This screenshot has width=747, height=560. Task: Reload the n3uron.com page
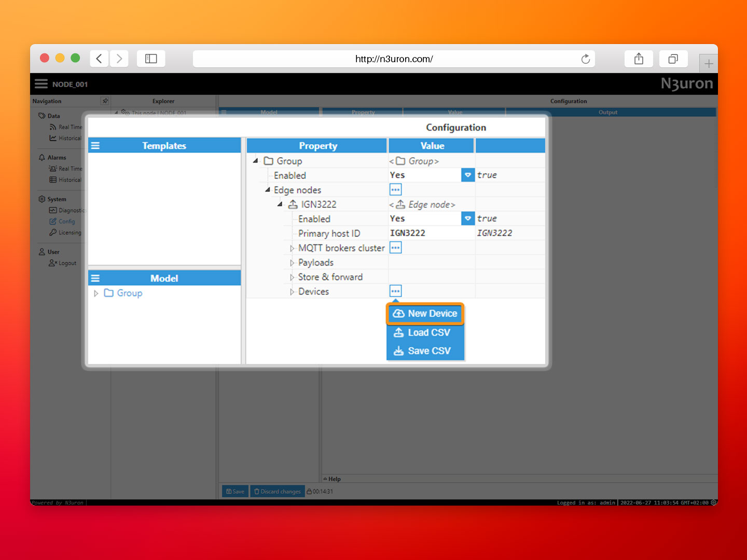click(x=586, y=59)
